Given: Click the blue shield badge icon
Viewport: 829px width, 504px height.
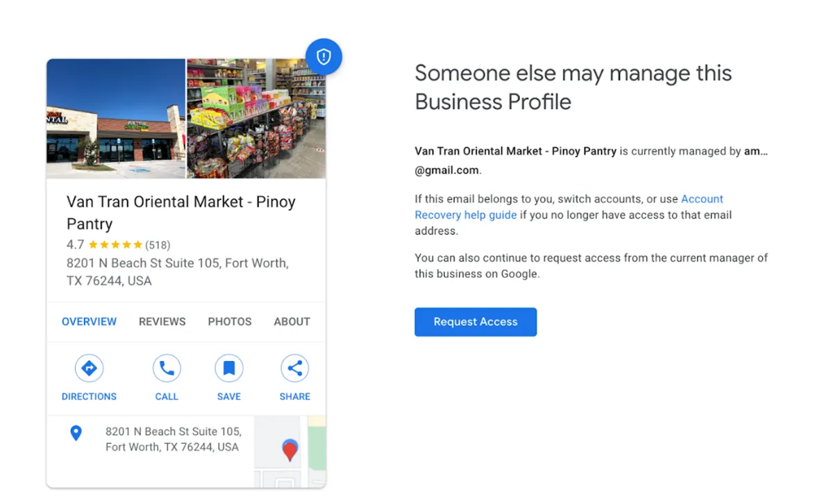Looking at the screenshot, I should (324, 57).
